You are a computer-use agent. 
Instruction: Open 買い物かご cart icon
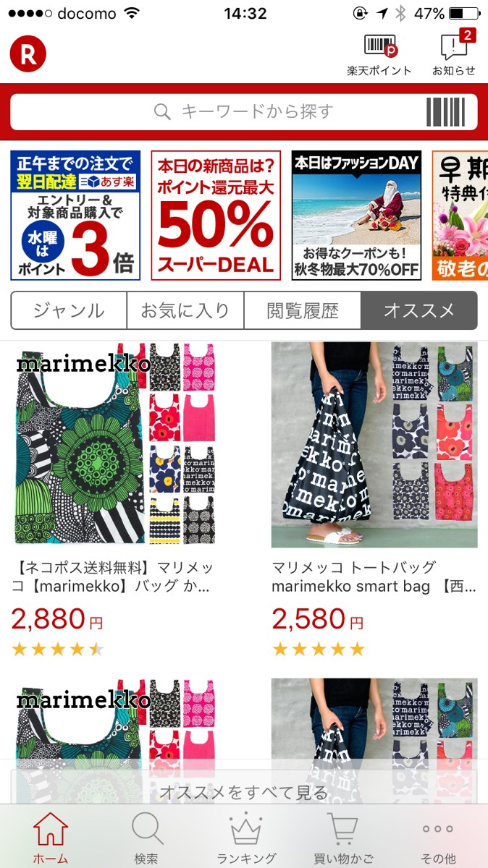pos(343,838)
